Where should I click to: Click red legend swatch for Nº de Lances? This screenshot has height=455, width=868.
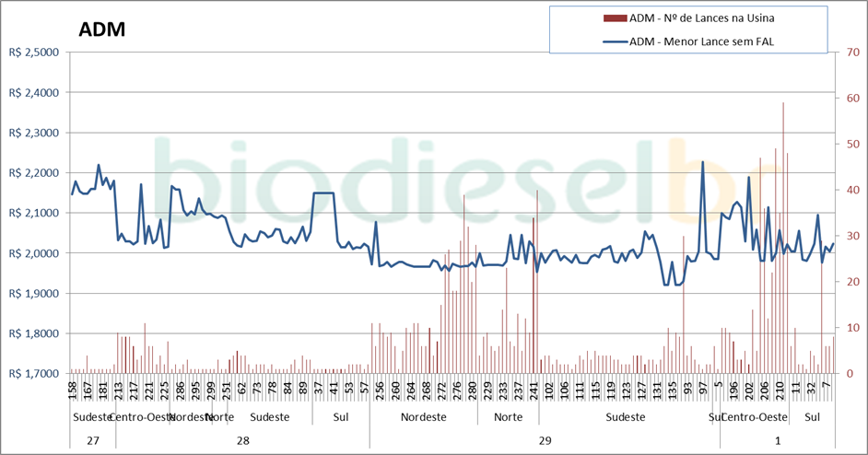pyautogui.click(x=615, y=17)
